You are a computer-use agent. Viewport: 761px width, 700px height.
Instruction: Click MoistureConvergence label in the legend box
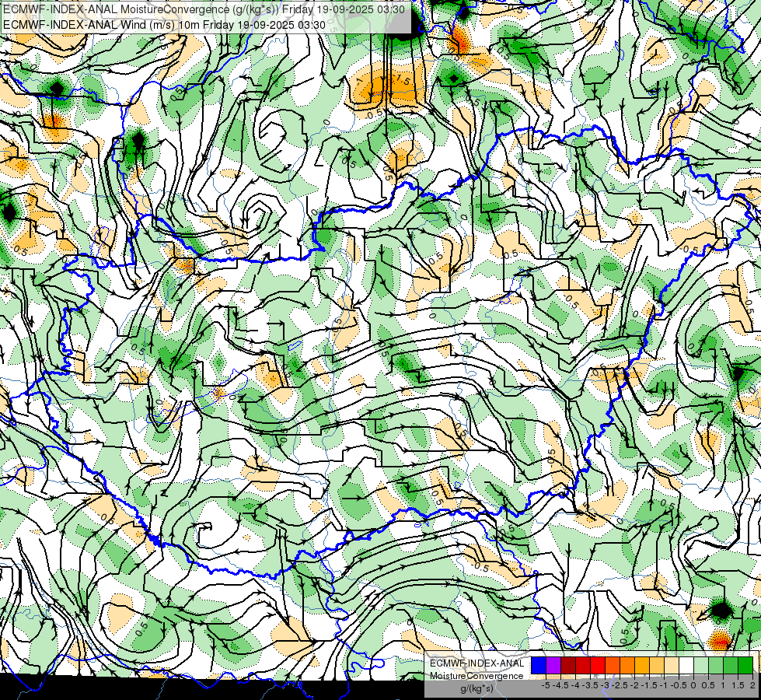point(476,676)
